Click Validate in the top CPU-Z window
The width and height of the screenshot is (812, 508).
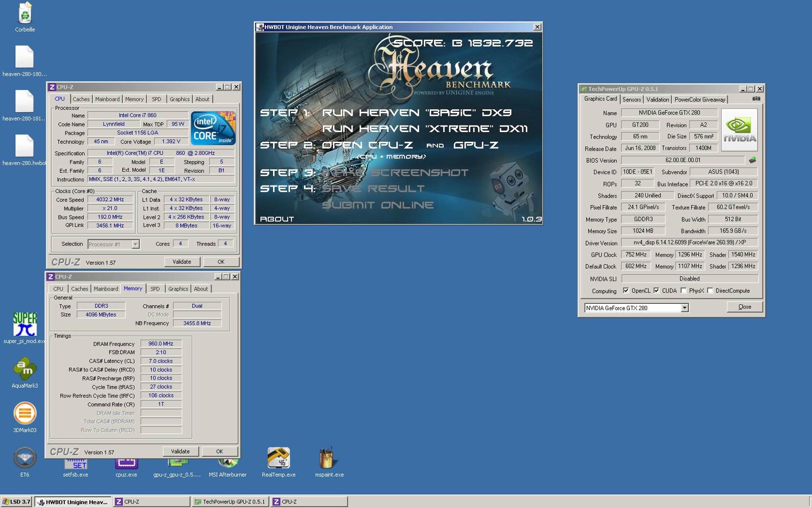pyautogui.click(x=182, y=262)
